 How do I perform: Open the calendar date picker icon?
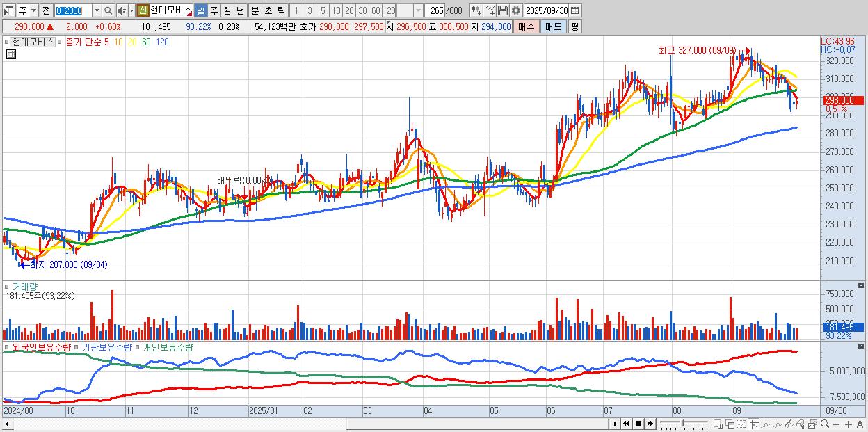[x=575, y=10]
